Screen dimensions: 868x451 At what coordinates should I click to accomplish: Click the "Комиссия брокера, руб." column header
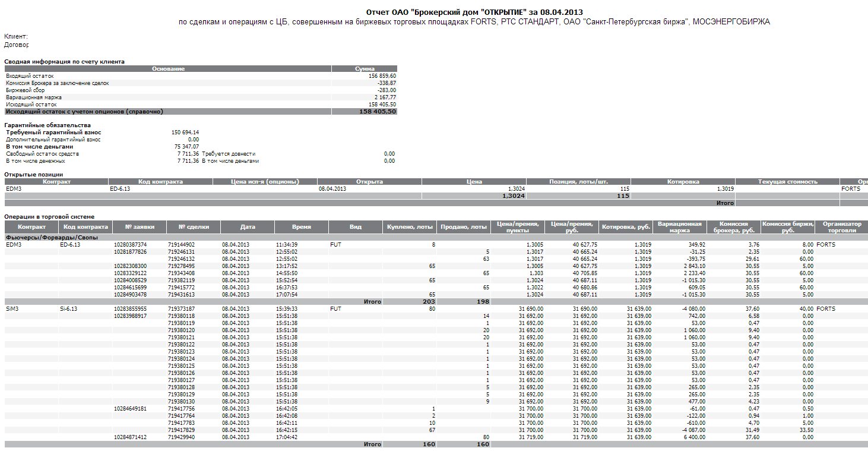[x=733, y=227]
